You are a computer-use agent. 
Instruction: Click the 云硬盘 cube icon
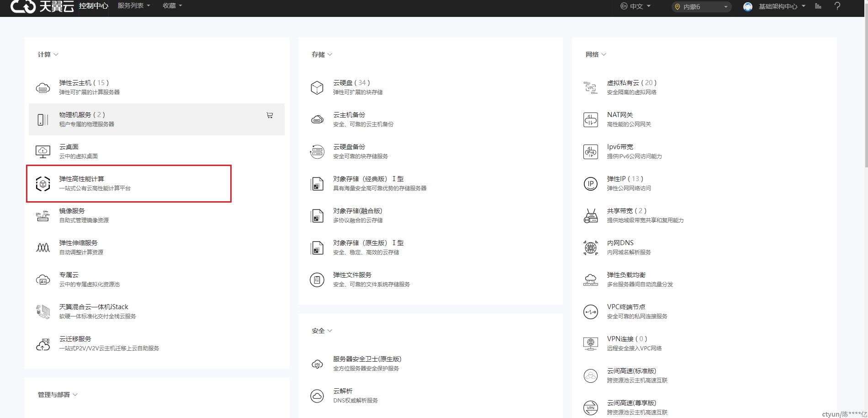(x=317, y=87)
